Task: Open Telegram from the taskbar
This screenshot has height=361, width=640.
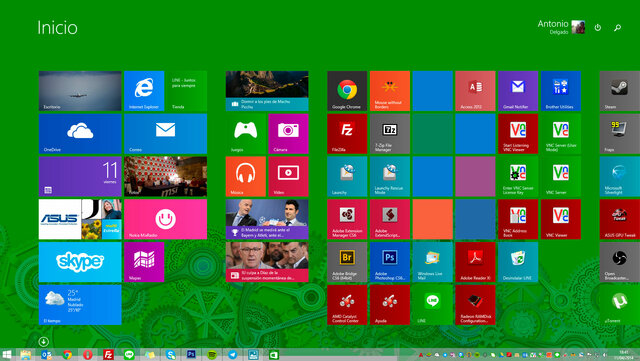Action: pos(232,355)
